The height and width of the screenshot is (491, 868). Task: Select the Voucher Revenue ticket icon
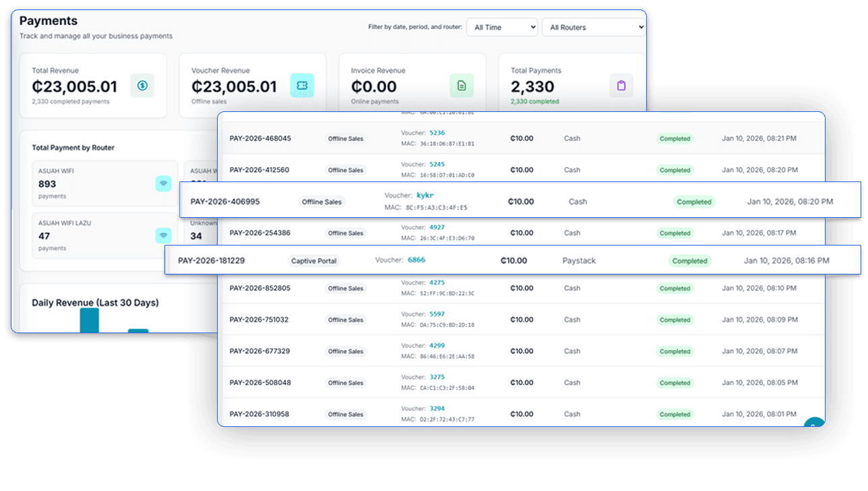pos(301,86)
